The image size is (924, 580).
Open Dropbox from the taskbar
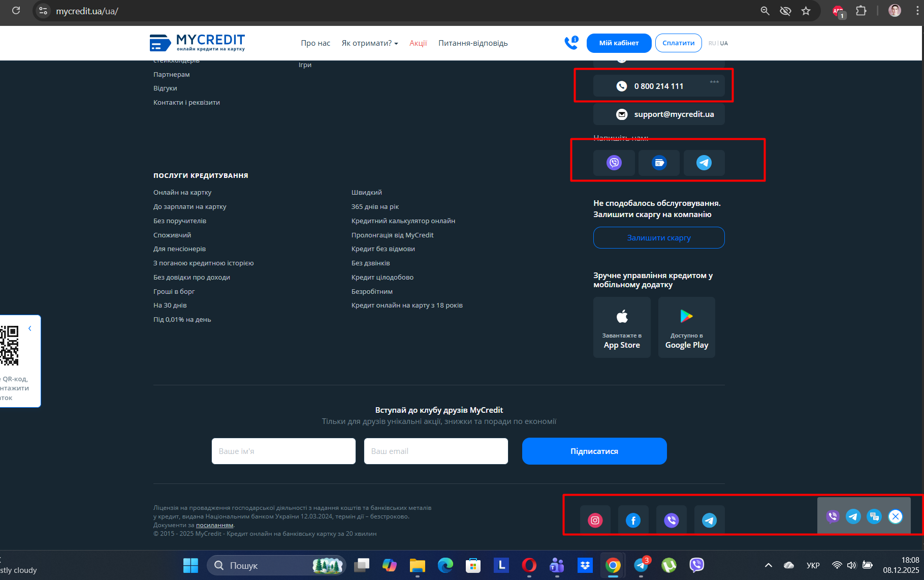[x=585, y=565]
